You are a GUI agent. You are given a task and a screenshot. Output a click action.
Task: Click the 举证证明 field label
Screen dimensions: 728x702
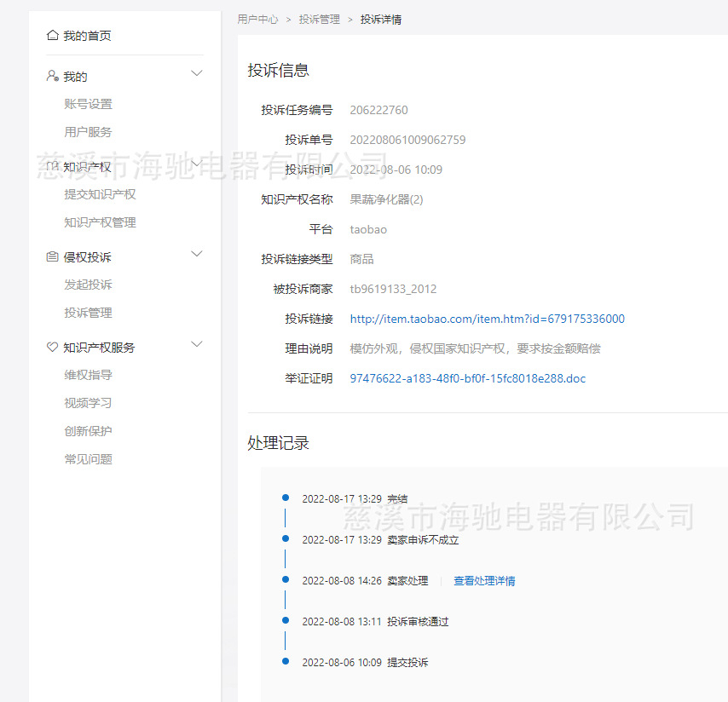pyautogui.click(x=309, y=378)
